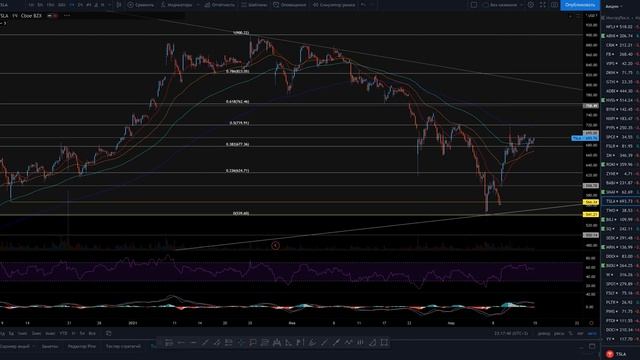The image size is (640, 360).
Task: Open the Тестер стратегий tab
Action: (123, 346)
